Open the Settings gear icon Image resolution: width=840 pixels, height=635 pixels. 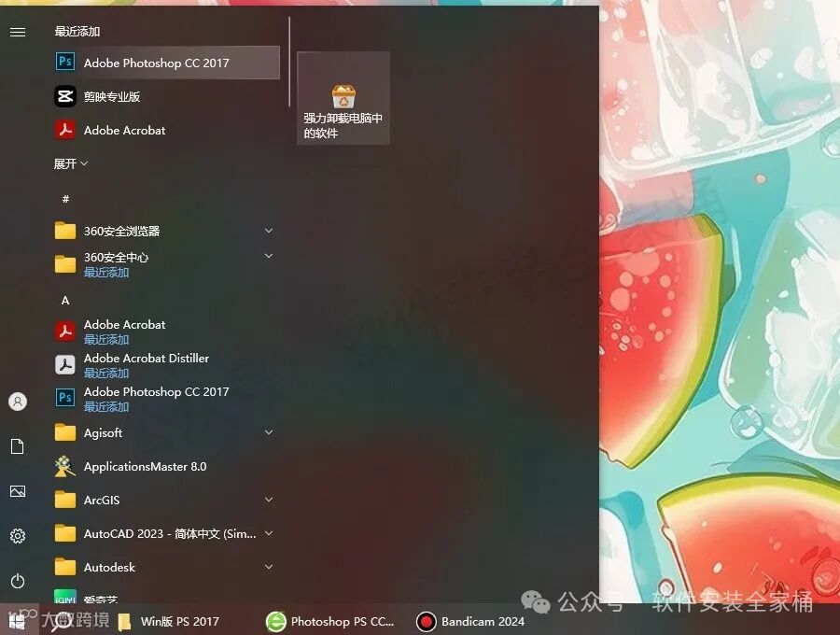coord(18,536)
